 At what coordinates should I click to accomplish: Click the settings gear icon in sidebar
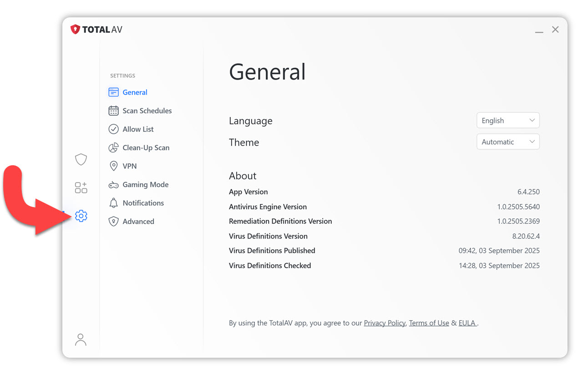pos(81,216)
